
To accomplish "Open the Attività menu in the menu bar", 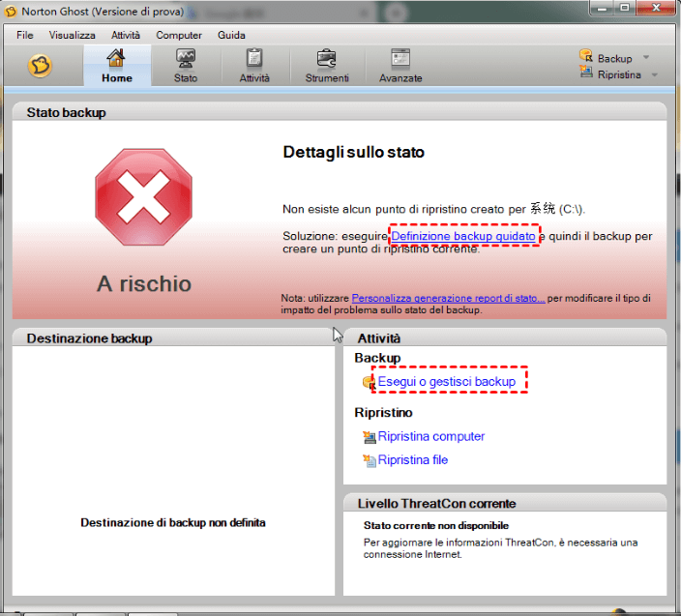I will coord(126,35).
